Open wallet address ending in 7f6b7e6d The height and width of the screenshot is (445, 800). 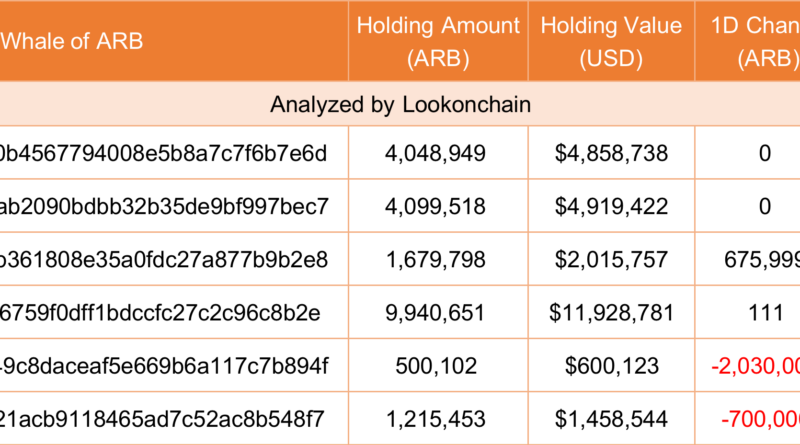164,154
